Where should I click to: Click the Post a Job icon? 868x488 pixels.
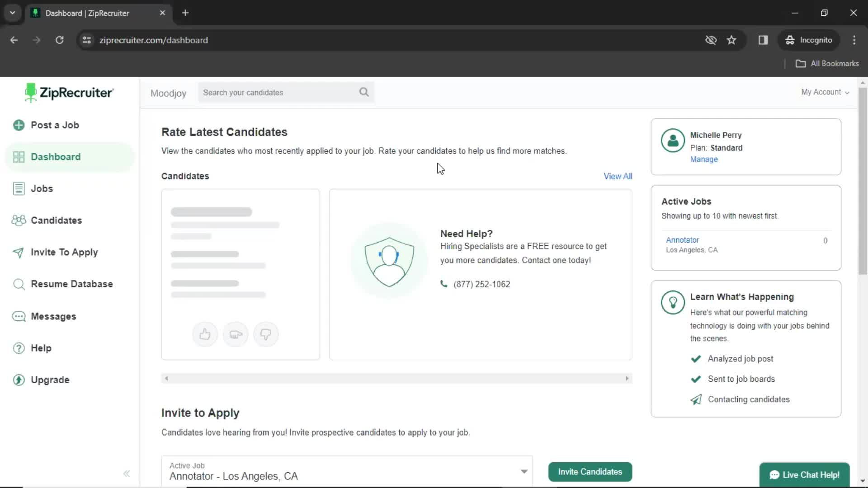[19, 125]
